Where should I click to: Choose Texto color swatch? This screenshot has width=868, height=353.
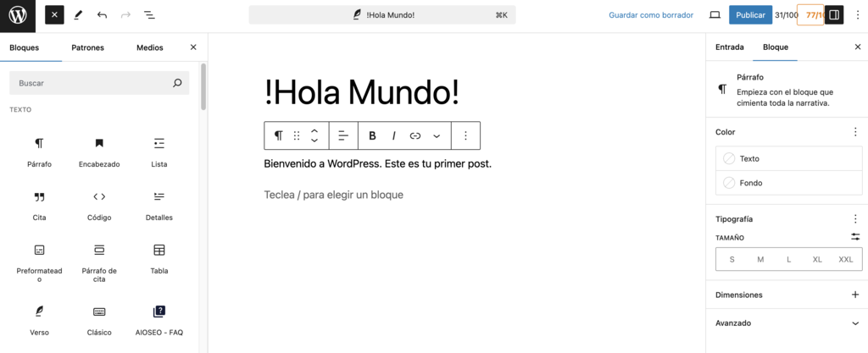click(789, 158)
